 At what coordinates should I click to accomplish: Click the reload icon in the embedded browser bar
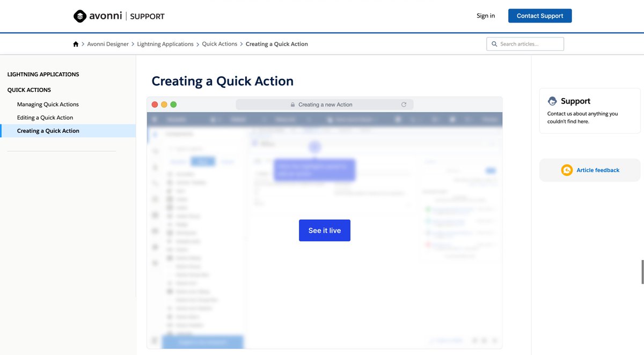coord(404,105)
